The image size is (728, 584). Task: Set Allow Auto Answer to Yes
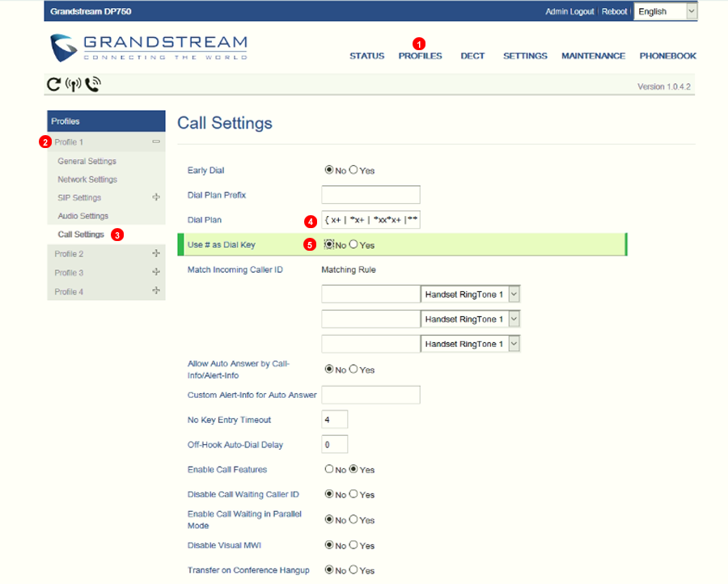[x=353, y=369]
